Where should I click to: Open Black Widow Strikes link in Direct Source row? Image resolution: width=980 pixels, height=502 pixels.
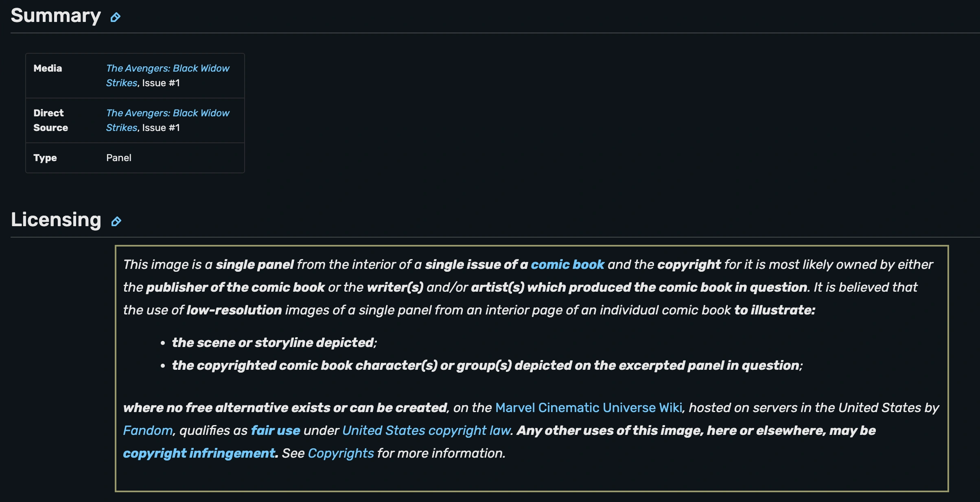coord(168,120)
